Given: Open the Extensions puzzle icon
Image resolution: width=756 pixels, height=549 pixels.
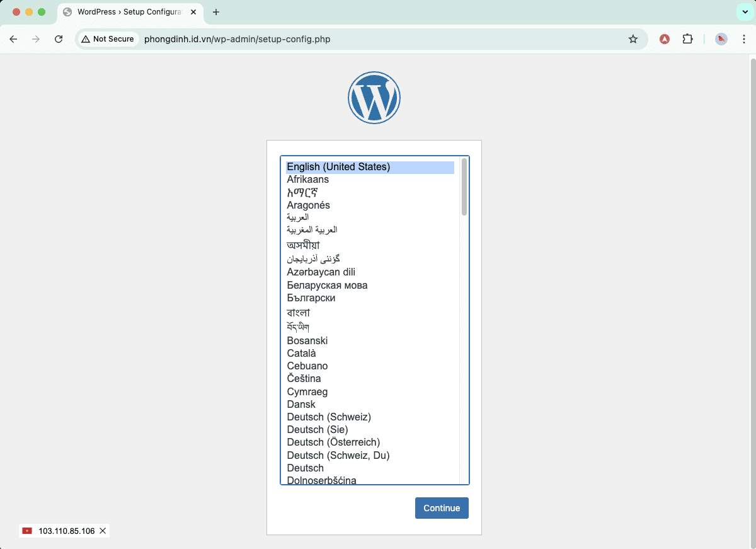Looking at the screenshot, I should click(687, 39).
